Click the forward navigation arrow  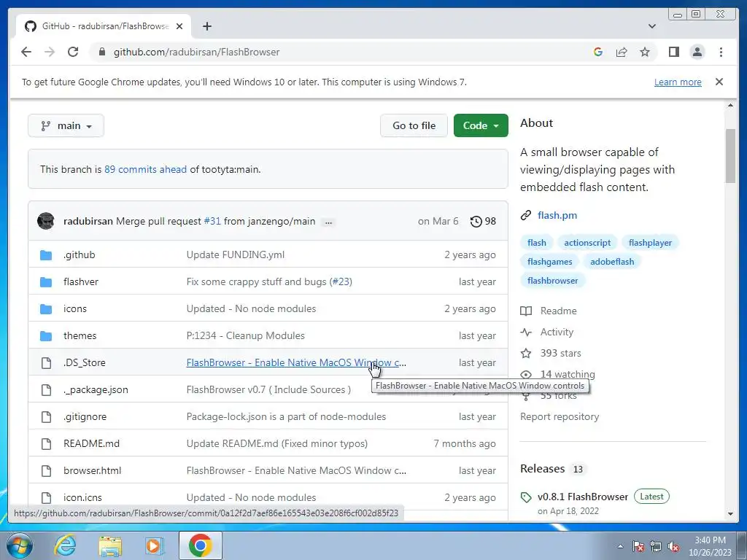click(x=50, y=52)
